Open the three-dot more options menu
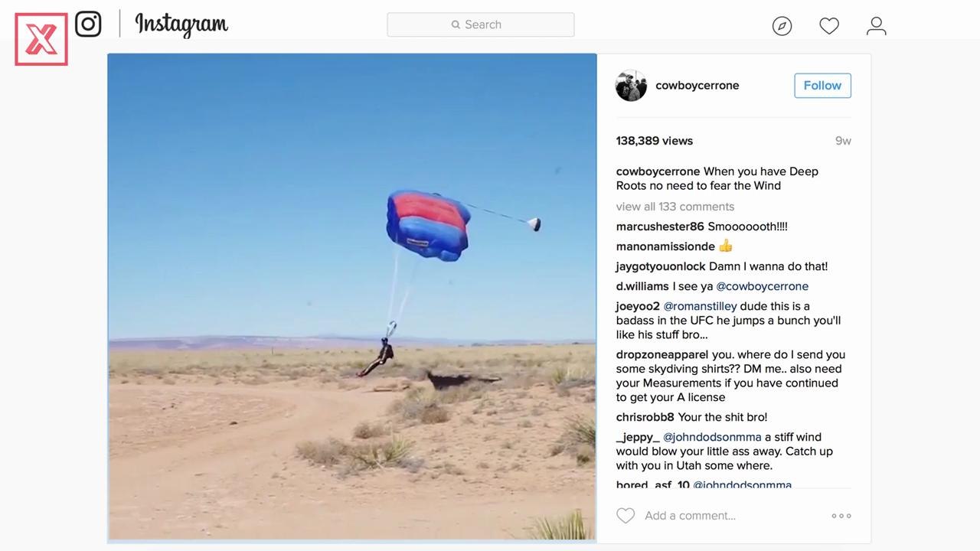Image resolution: width=980 pixels, height=551 pixels. pyautogui.click(x=841, y=516)
